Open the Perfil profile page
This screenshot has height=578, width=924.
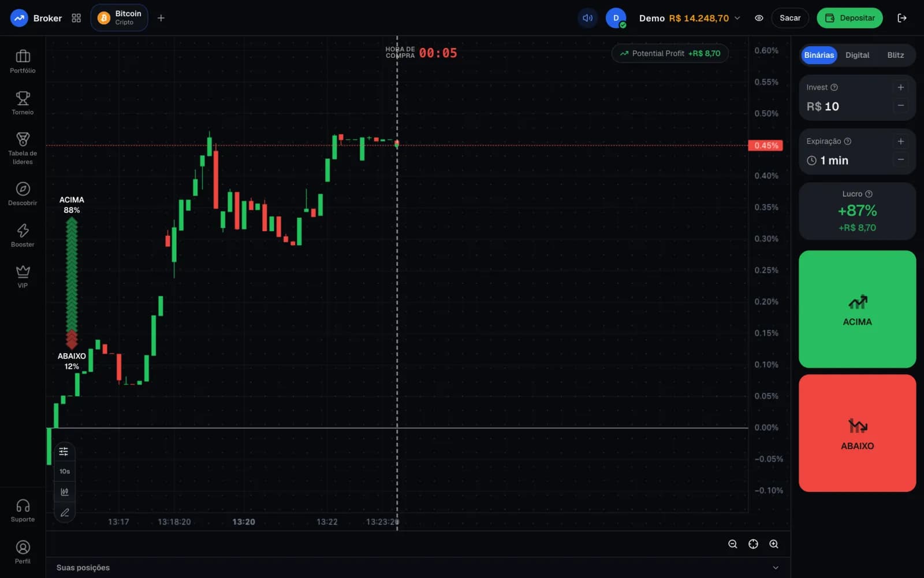23,552
